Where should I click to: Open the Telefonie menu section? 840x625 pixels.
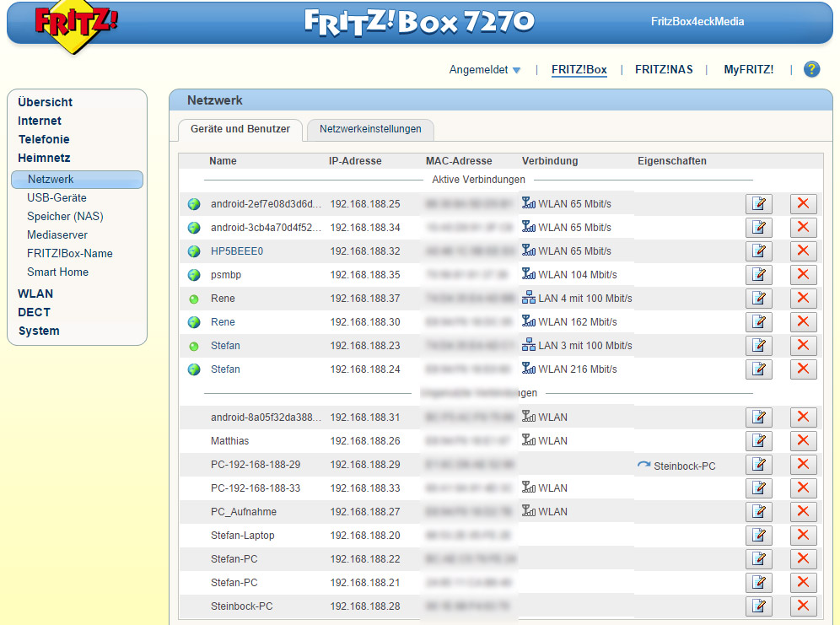[44, 139]
